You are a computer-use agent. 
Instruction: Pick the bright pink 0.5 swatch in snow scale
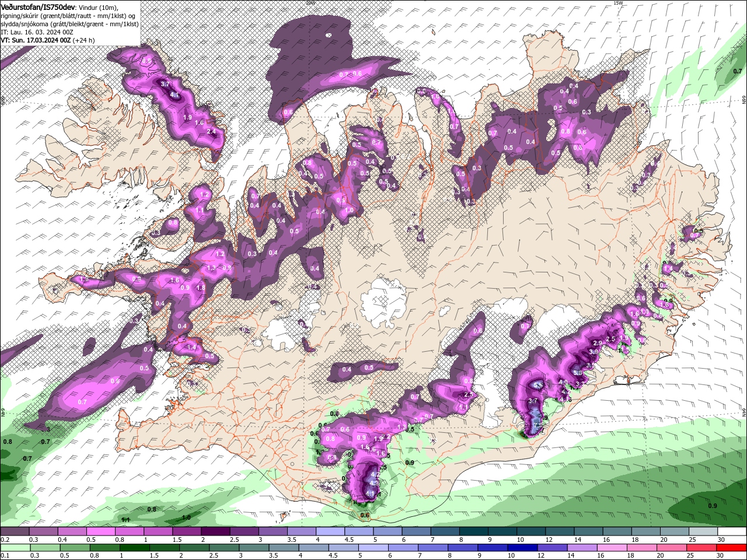tap(100, 531)
